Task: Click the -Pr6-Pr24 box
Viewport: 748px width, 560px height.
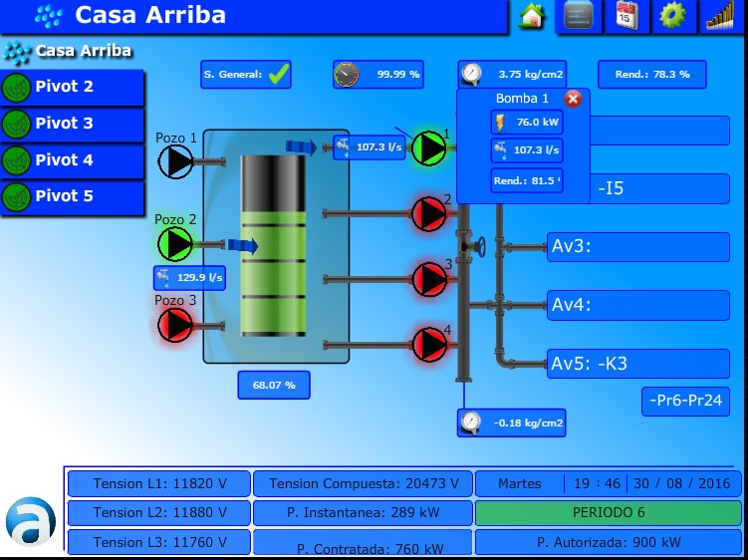Action: [686, 401]
